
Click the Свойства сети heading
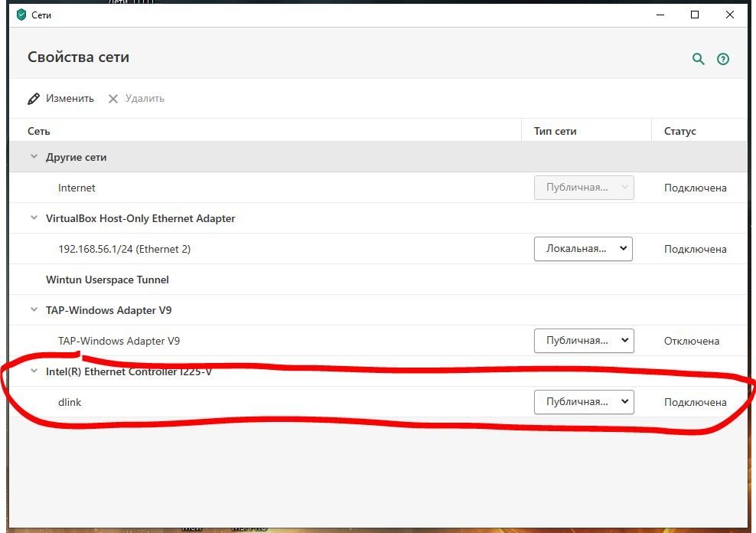point(78,57)
